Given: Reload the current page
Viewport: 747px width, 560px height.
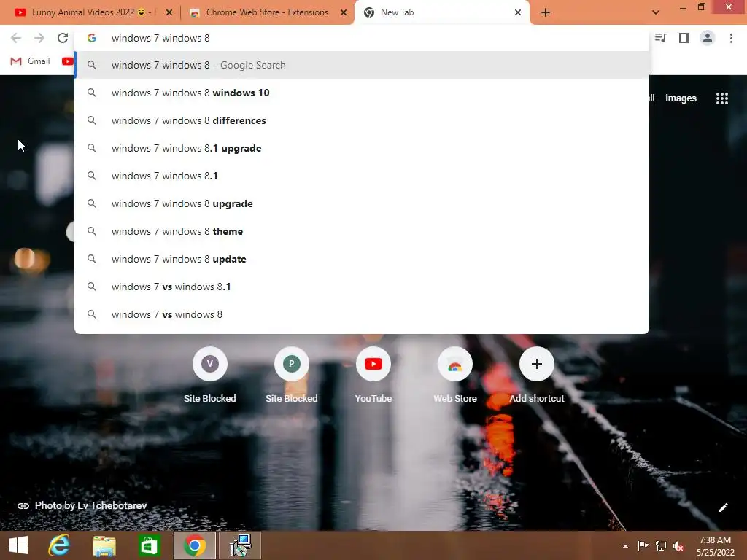Looking at the screenshot, I should pos(63,38).
